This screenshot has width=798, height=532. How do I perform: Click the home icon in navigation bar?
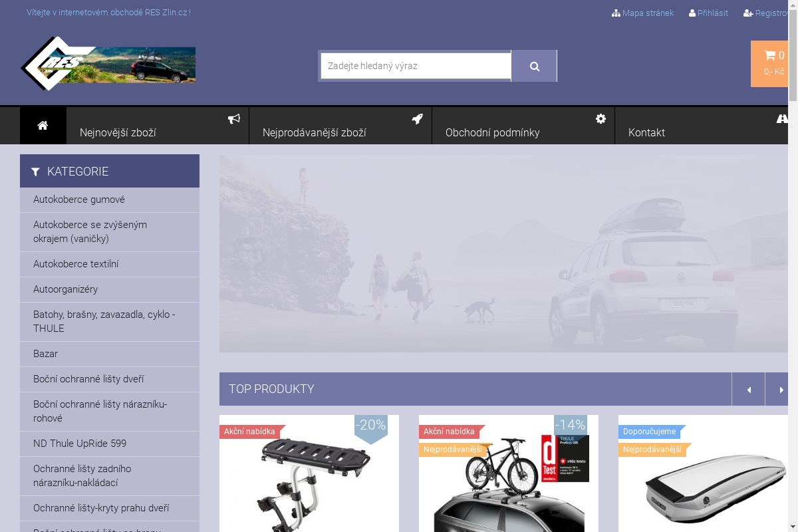coord(43,126)
